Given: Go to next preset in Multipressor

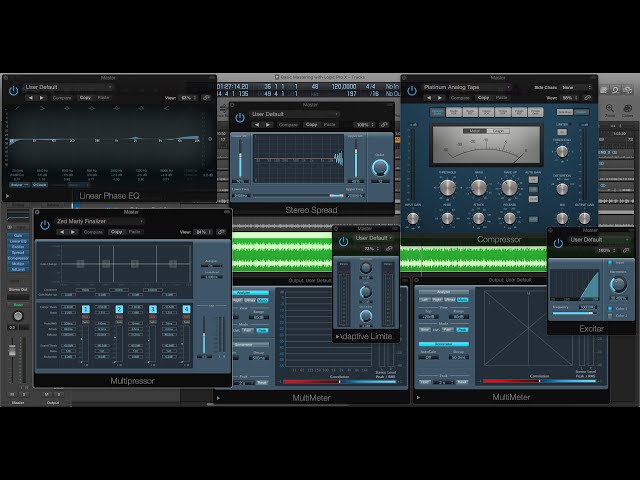Looking at the screenshot, I should pyautogui.click(x=73, y=232).
